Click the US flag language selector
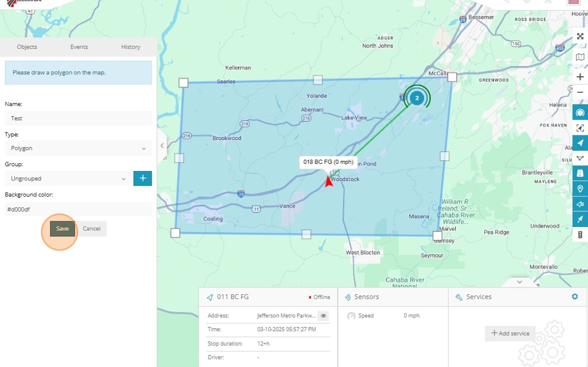The image size is (588, 367). point(574,2)
